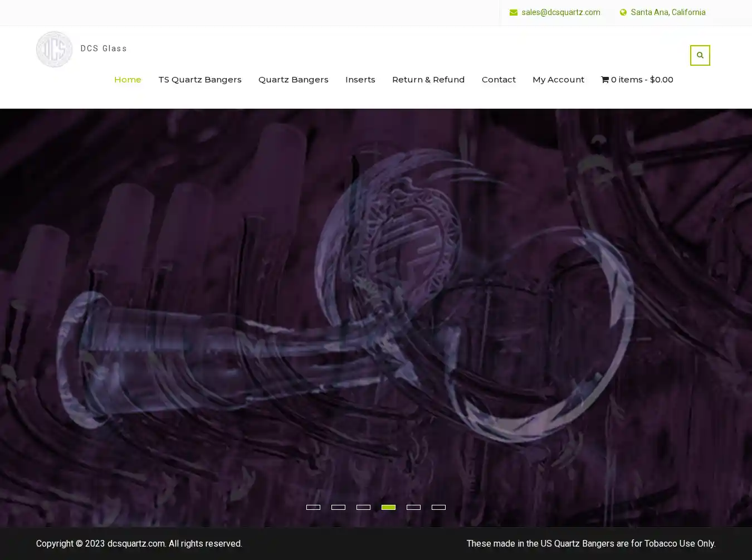Select the active fourth slide indicator

[388, 507]
